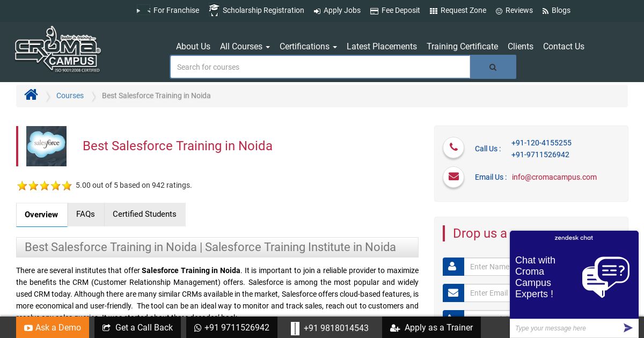This screenshot has height=338, width=644.
Task: Click the info@cromacampus.com email link
Action: coord(554,177)
